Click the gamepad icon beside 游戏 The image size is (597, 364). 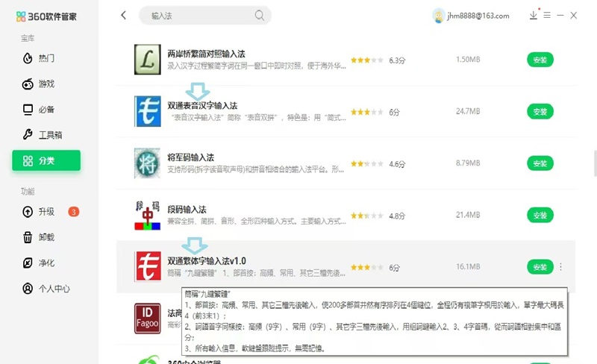click(x=28, y=84)
